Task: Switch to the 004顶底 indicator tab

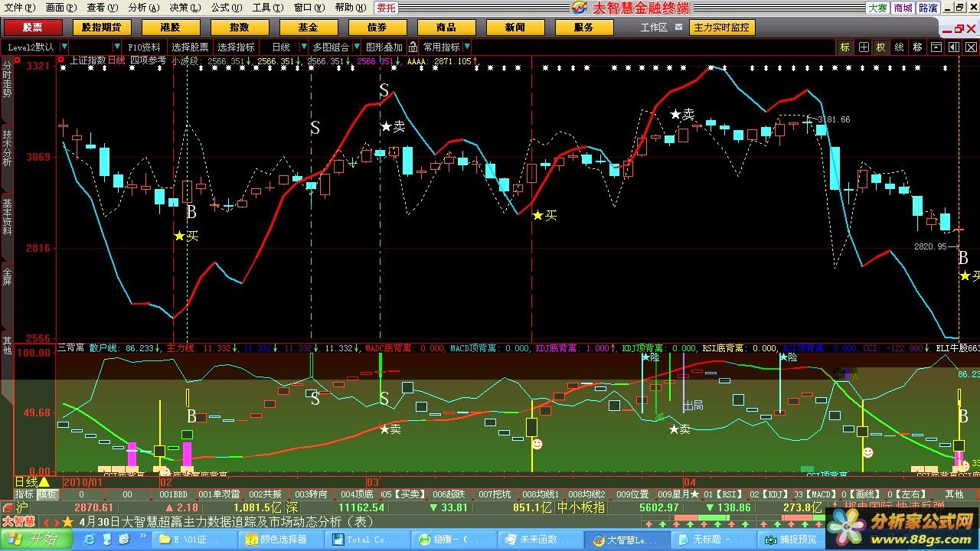Action: coord(357,494)
